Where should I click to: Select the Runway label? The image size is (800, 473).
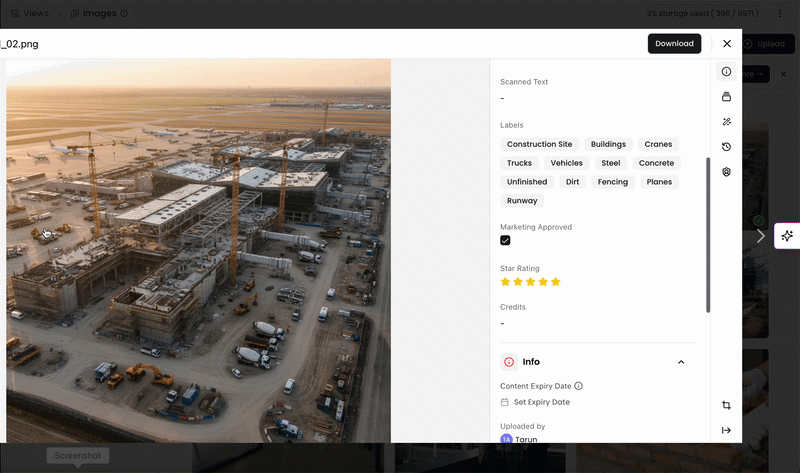(x=522, y=201)
